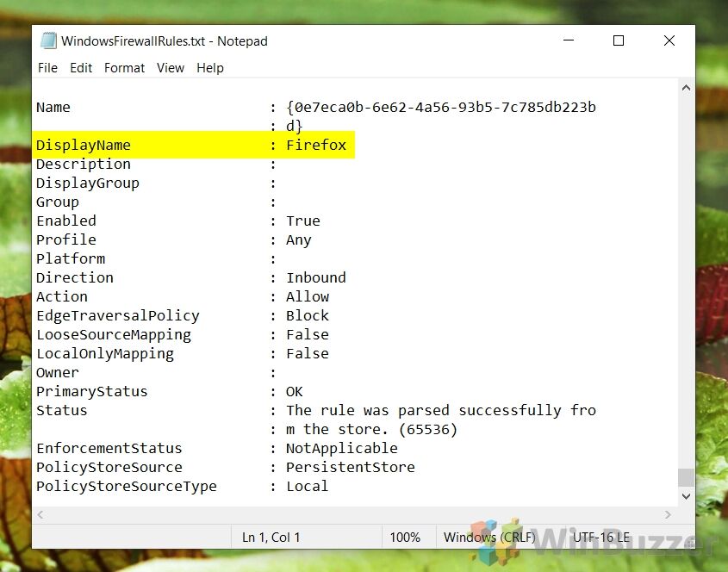
Task: Click the 'LooseSourceMapping' label
Action: pos(114,335)
